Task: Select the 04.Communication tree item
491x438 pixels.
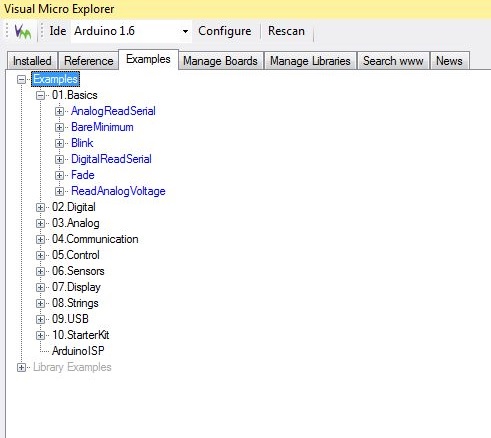Action: [95, 239]
